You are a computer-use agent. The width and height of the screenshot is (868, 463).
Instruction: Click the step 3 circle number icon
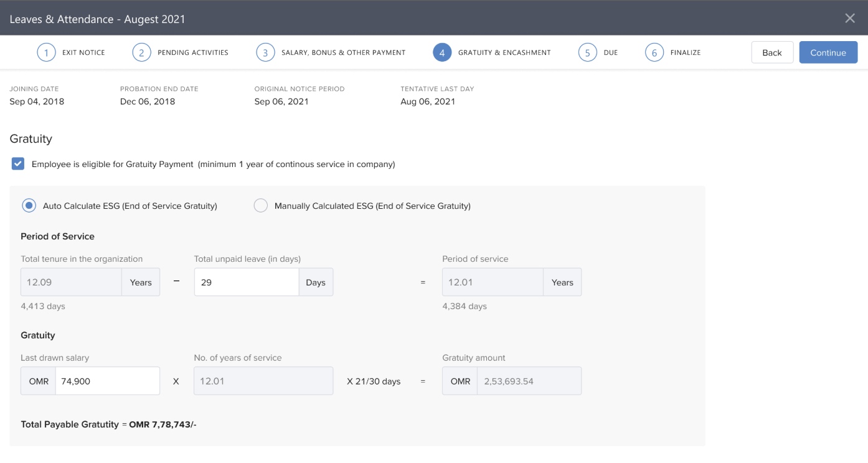coord(265,52)
